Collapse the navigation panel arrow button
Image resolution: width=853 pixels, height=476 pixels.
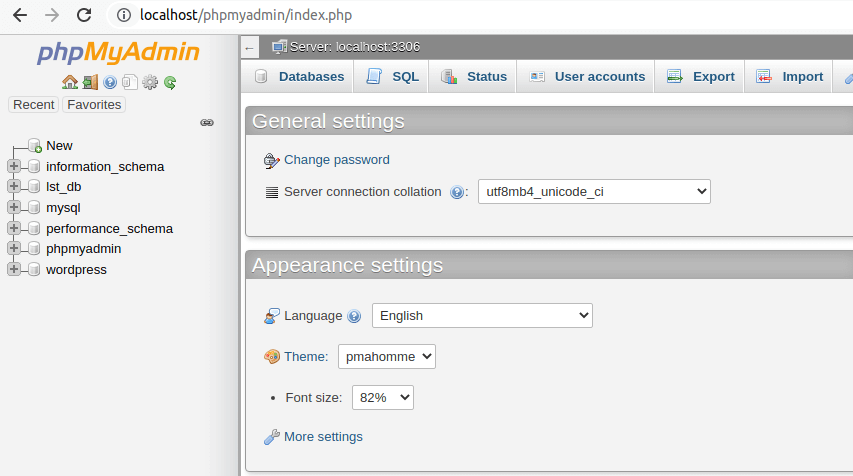[x=250, y=48]
